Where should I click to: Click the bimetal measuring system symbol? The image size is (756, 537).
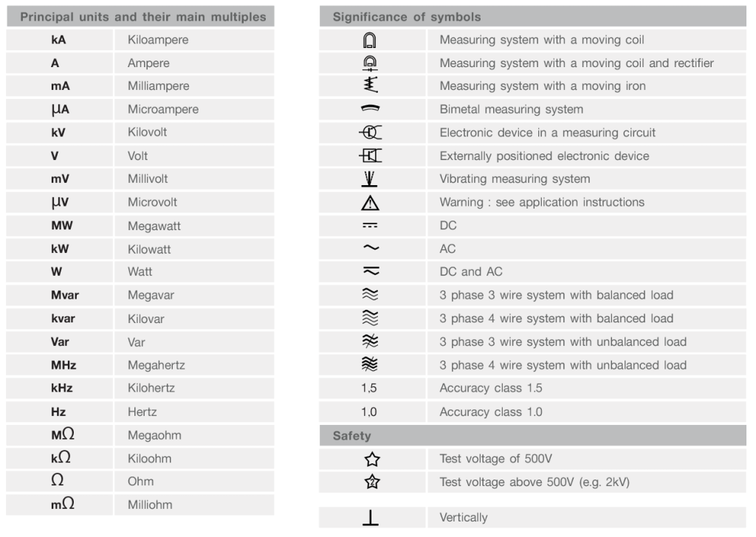(371, 109)
